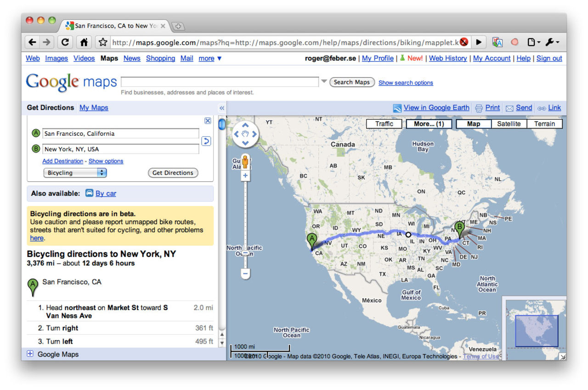
Task: Open Google Mail
Action: (187, 58)
